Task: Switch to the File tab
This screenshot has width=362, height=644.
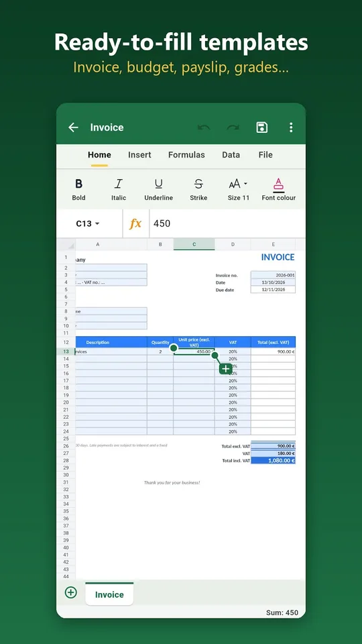Action: pos(265,155)
